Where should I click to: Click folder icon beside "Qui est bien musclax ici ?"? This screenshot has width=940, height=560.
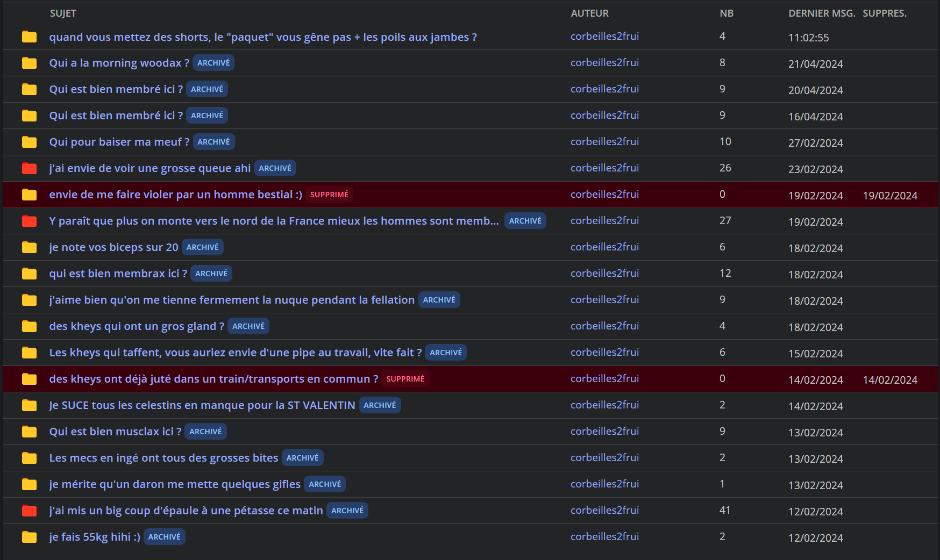[x=29, y=432]
